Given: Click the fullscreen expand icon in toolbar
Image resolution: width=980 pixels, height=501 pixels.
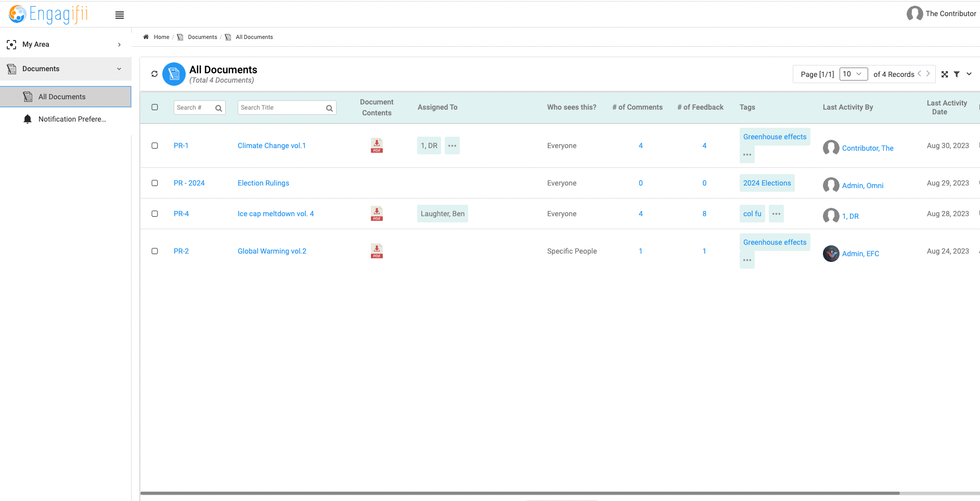Looking at the screenshot, I should 945,74.
